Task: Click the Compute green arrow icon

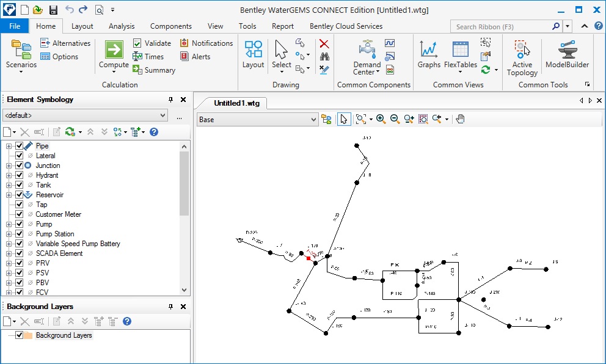Action: pyautogui.click(x=114, y=50)
